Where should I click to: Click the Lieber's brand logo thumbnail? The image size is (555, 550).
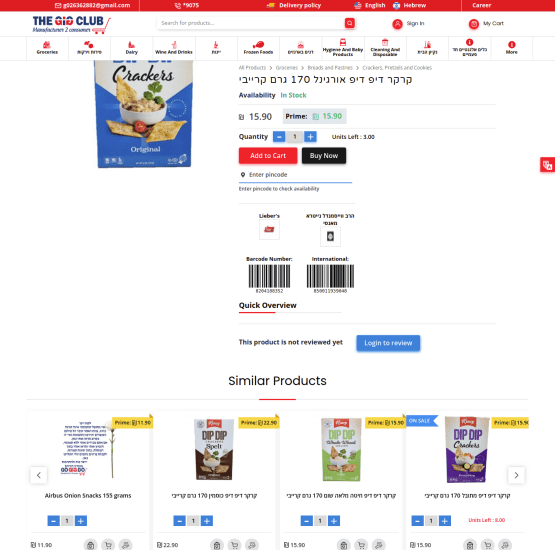[269, 229]
